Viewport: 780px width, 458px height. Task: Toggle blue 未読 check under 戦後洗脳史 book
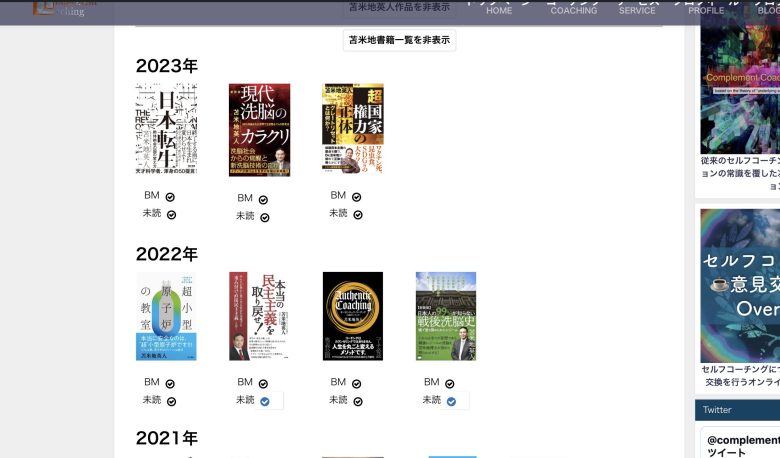coord(451,401)
